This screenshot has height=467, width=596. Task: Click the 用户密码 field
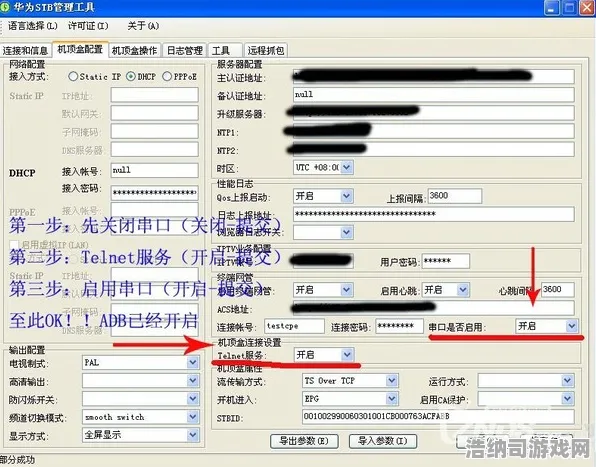click(x=446, y=261)
